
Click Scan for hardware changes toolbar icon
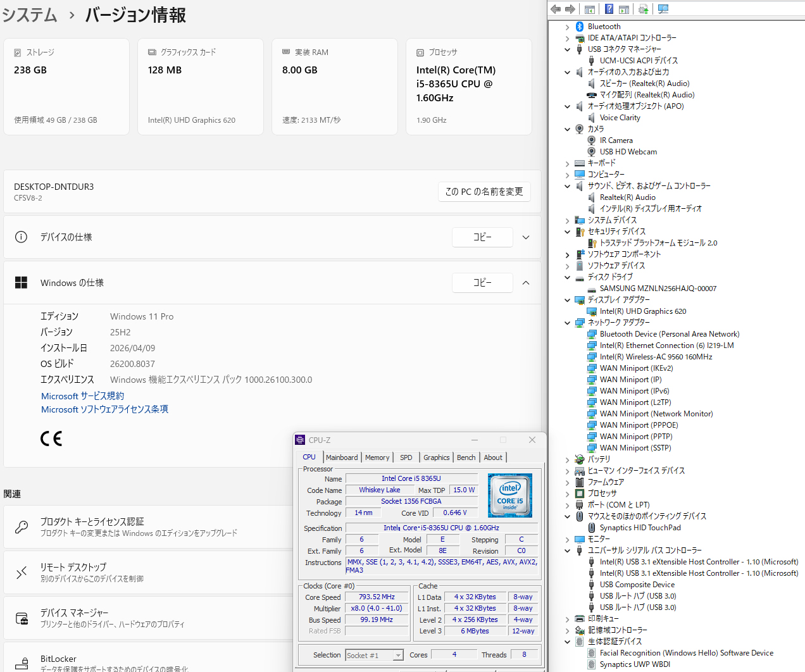pos(663,8)
